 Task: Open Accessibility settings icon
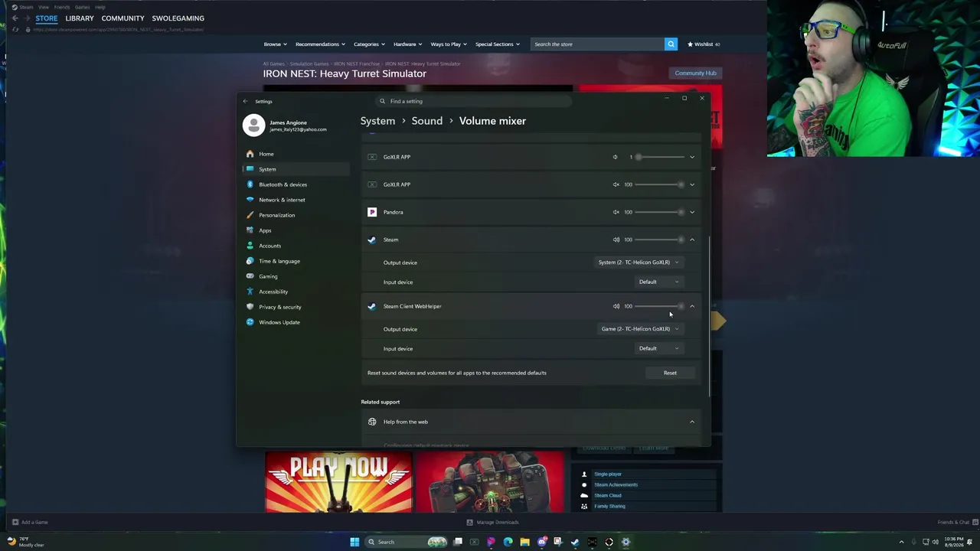point(250,292)
